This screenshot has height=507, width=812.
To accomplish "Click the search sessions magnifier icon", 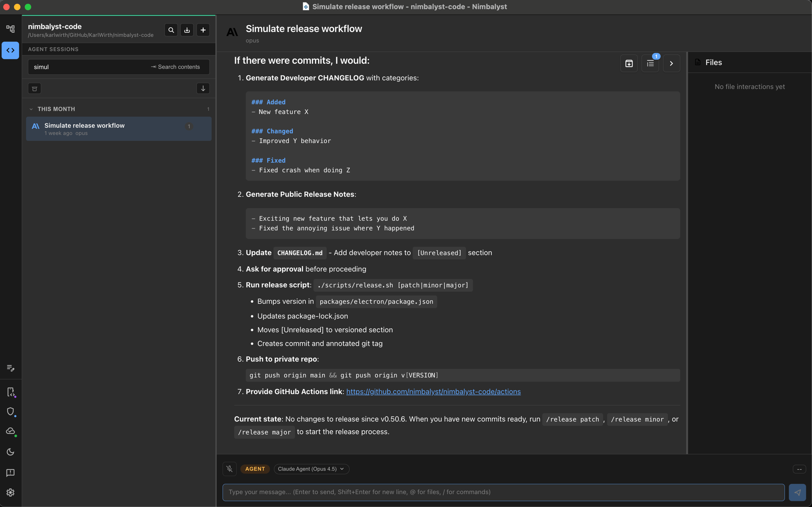I will 171,30.
